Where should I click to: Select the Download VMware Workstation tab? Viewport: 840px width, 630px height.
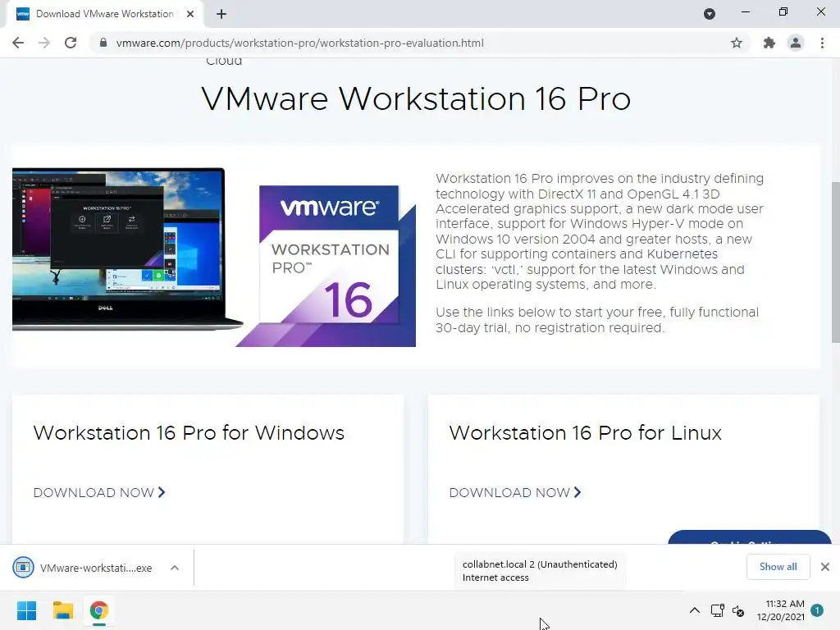point(105,14)
